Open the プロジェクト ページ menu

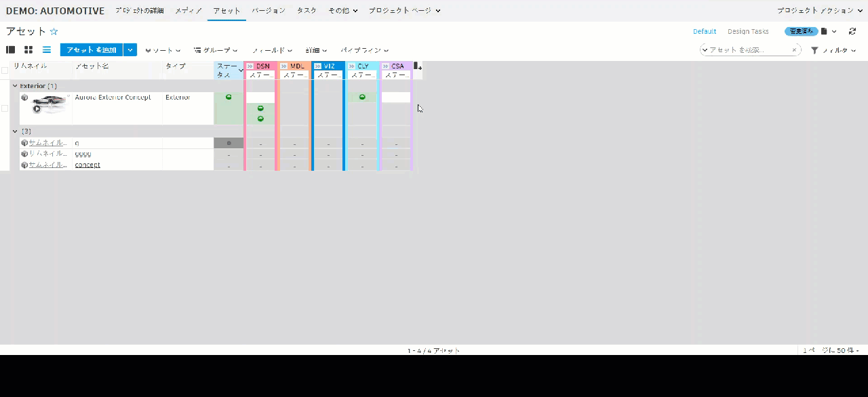tap(404, 11)
